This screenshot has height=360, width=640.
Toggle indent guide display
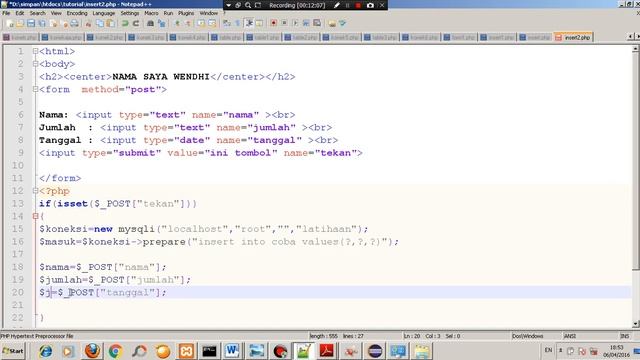tap(249, 23)
